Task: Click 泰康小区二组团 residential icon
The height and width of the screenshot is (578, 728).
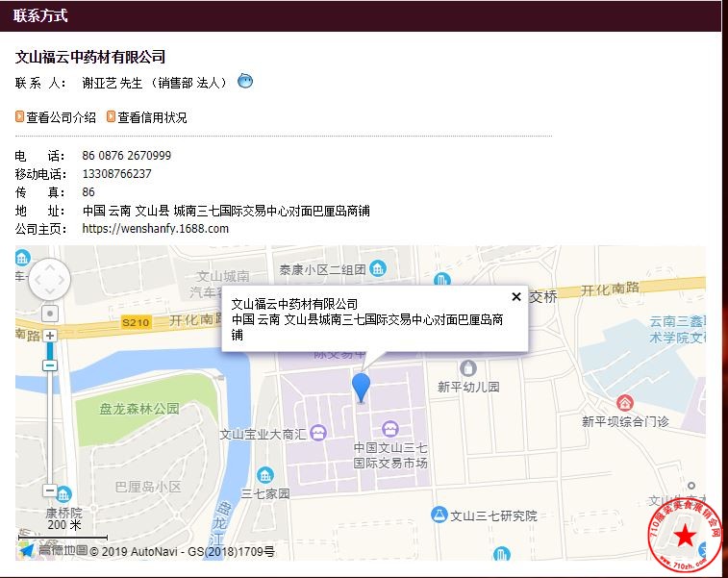Action: (378, 268)
